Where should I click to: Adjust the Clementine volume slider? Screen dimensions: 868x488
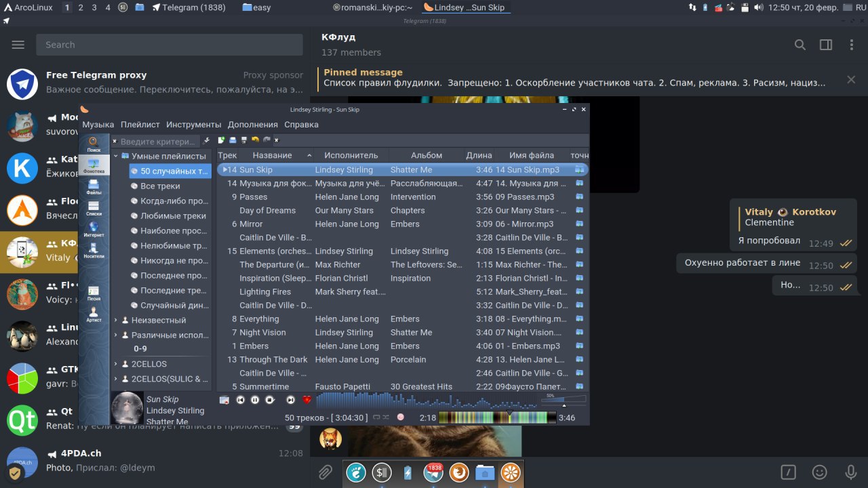pyautogui.click(x=564, y=400)
